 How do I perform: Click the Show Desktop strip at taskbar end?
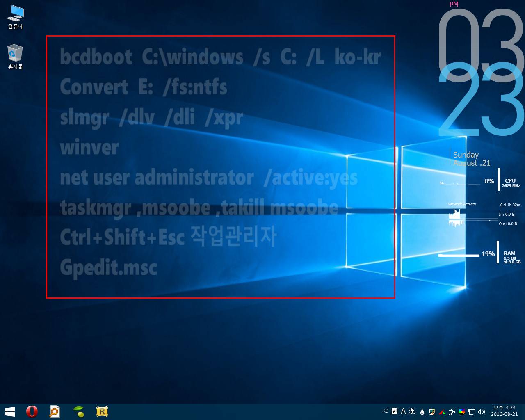[523, 411]
